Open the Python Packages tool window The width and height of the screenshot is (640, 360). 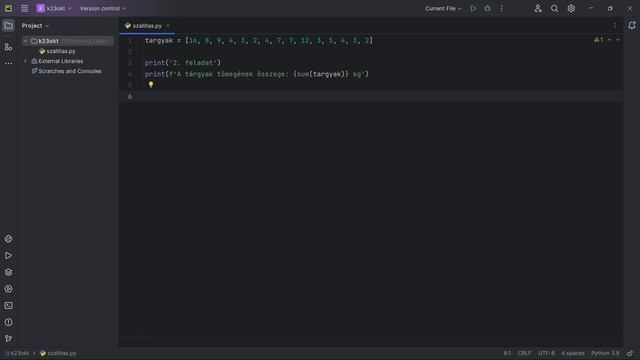pos(8,272)
